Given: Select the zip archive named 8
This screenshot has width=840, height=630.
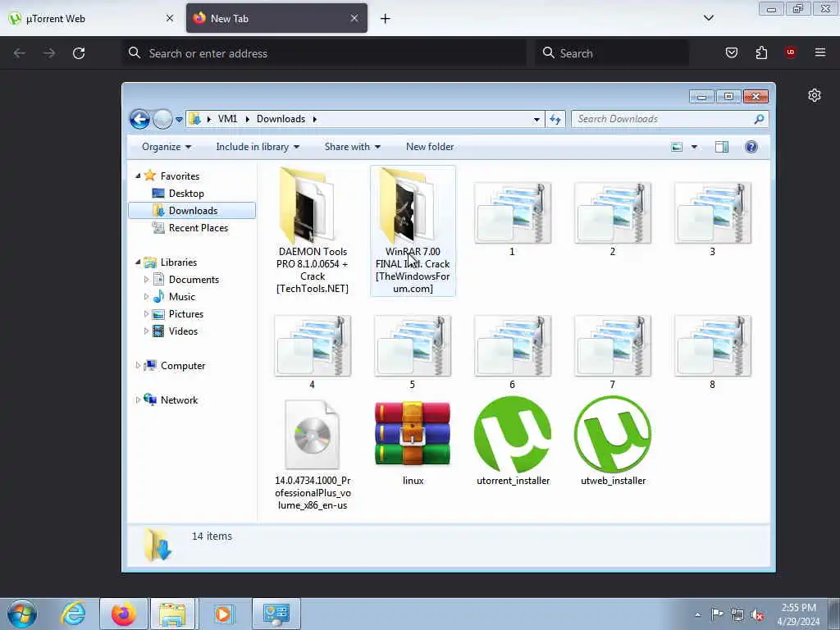Looking at the screenshot, I should [x=713, y=353].
